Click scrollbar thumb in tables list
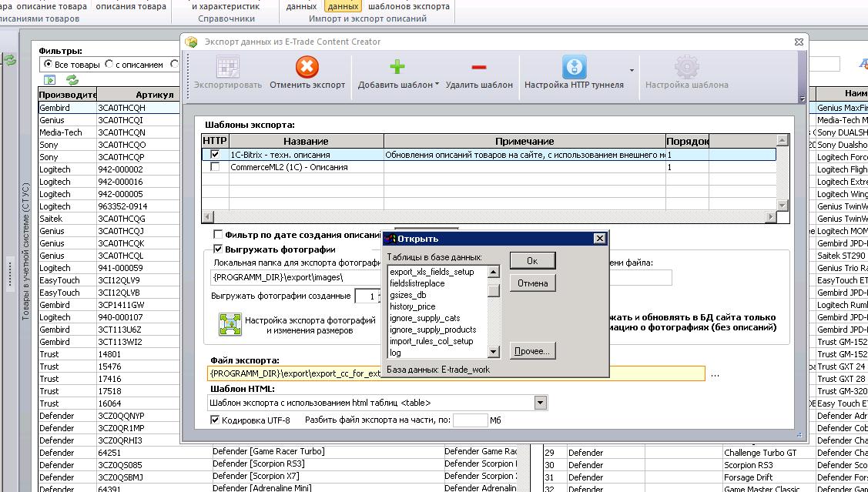The height and width of the screenshot is (492, 868). [x=493, y=290]
